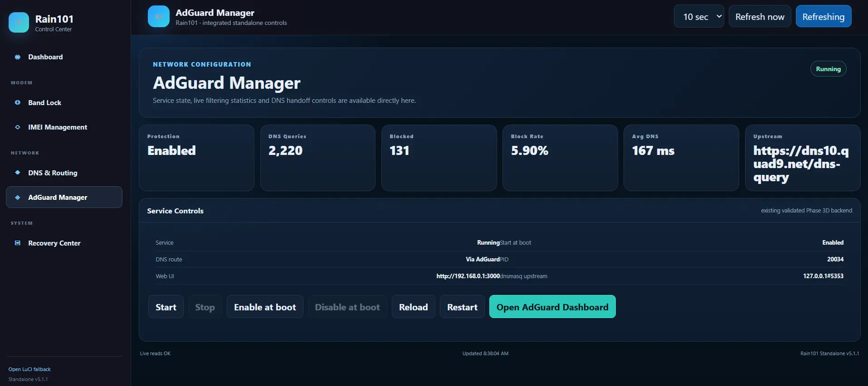Click the AdGuard Manager header logo icon
The width and height of the screenshot is (868, 386).
pyautogui.click(x=159, y=17)
